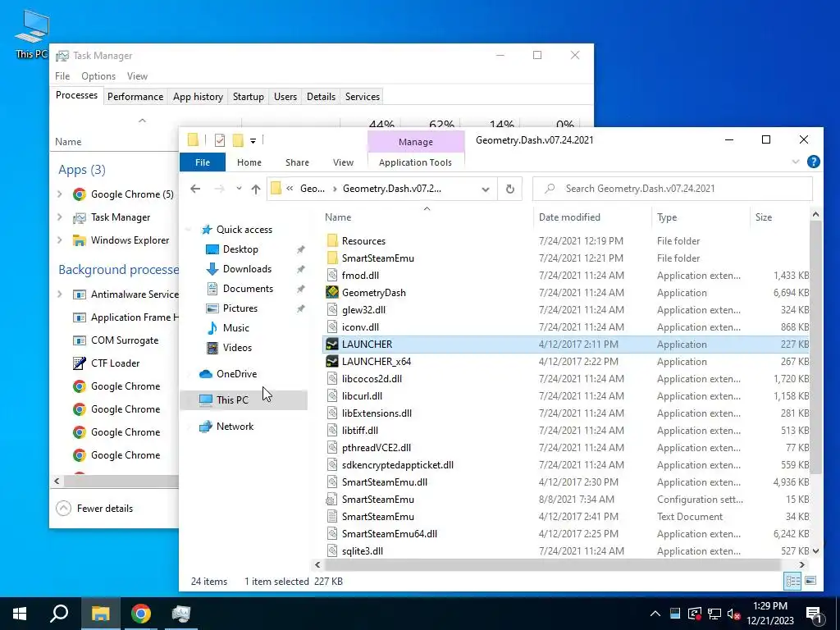Select SmartSteamEmu64.dll file name
The image size is (840, 630).
tap(390, 534)
